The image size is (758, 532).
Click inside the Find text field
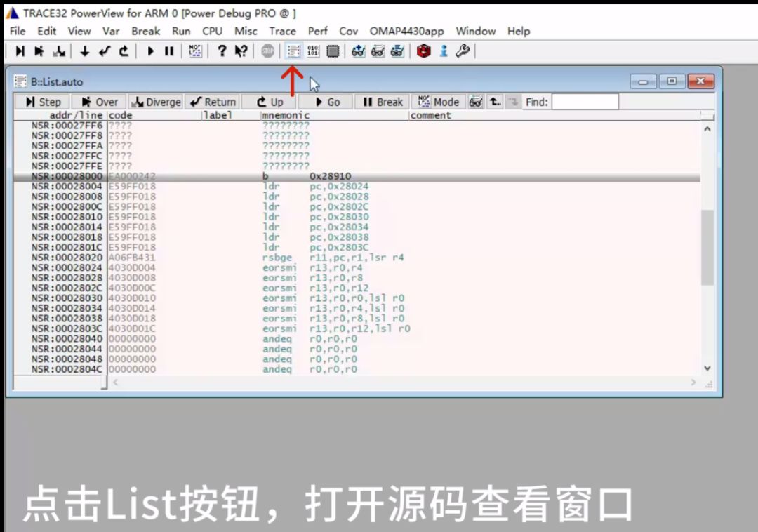pyautogui.click(x=586, y=102)
